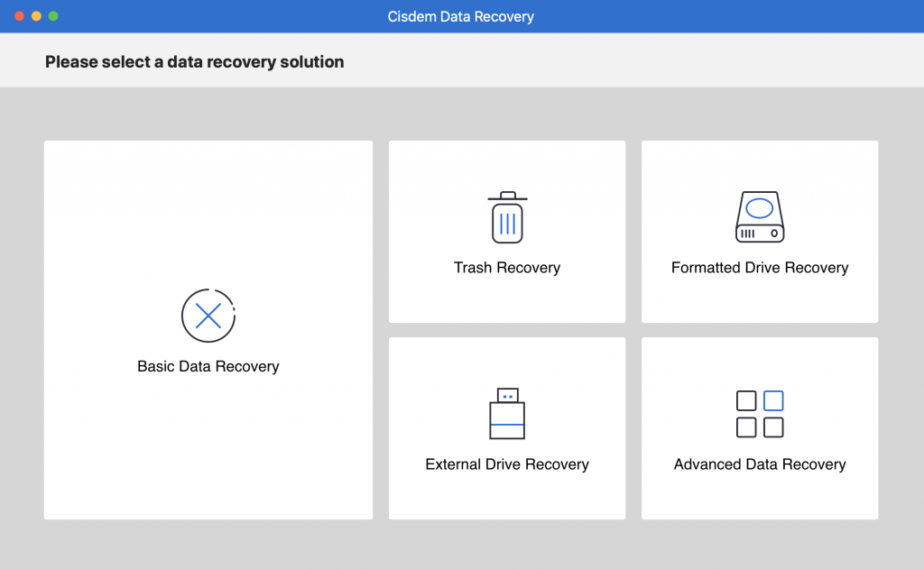Screen dimensions: 924x569
Task: Click the blue lines inside the trash can
Action: (507, 224)
